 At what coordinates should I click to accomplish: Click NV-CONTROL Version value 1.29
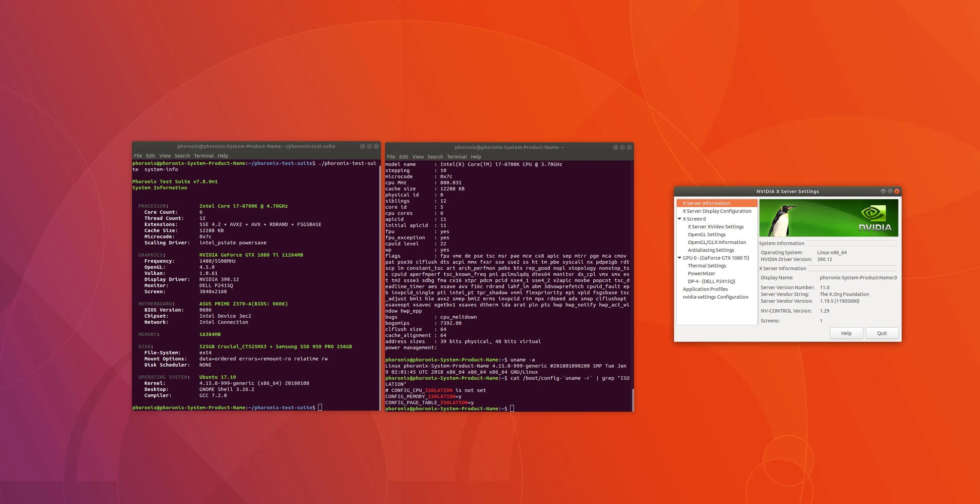(824, 311)
